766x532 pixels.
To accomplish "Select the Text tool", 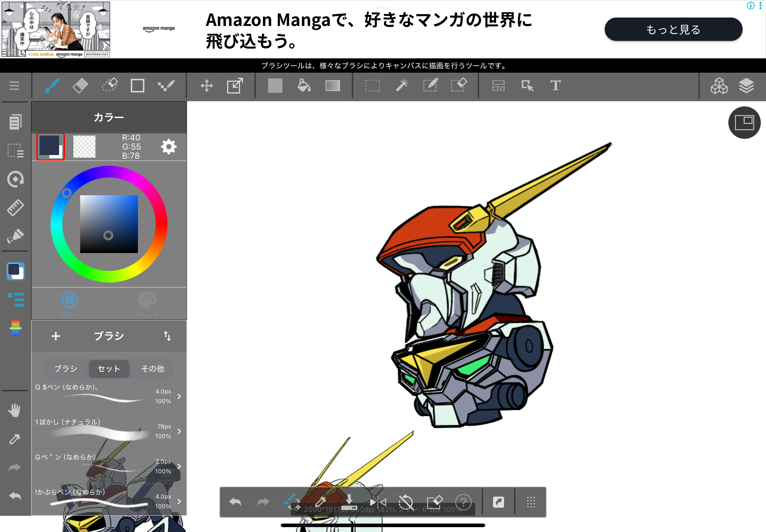I will (555, 86).
